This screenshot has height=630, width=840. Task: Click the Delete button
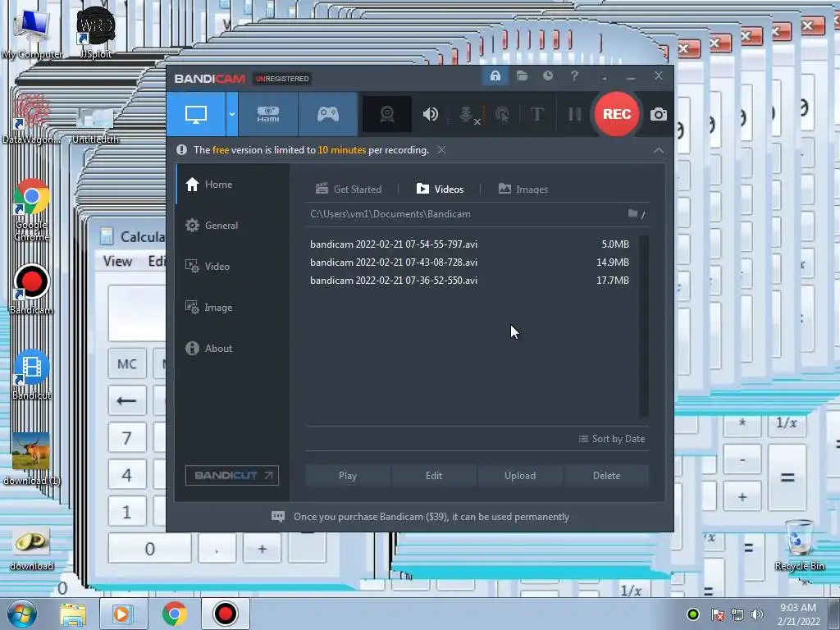point(606,476)
